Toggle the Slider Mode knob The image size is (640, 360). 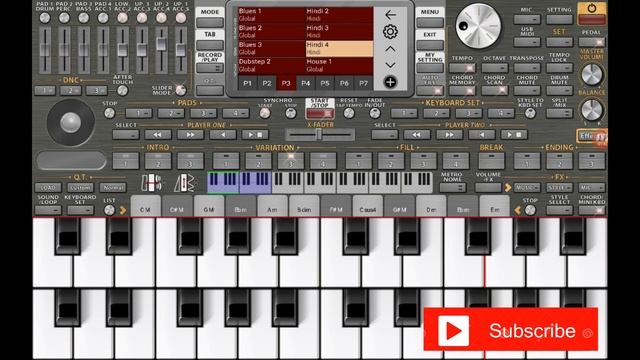tap(180, 90)
